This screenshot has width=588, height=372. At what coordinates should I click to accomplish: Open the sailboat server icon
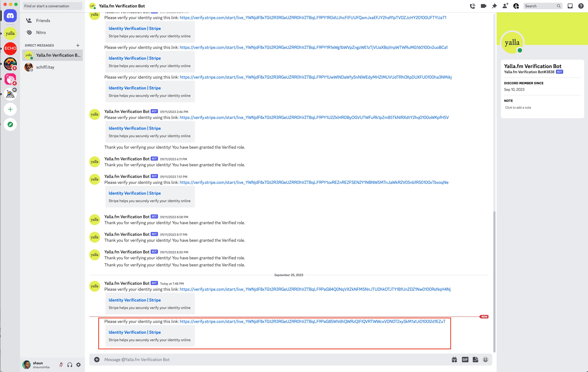click(10, 94)
